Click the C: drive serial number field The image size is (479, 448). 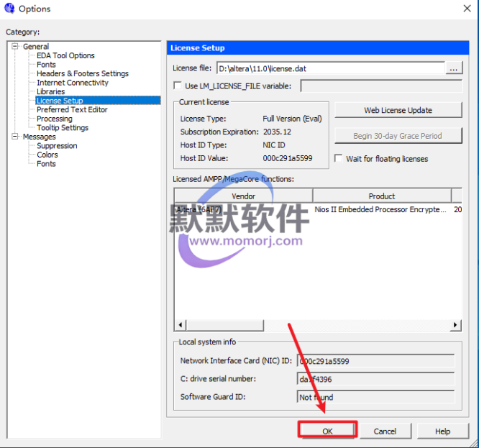click(x=375, y=379)
